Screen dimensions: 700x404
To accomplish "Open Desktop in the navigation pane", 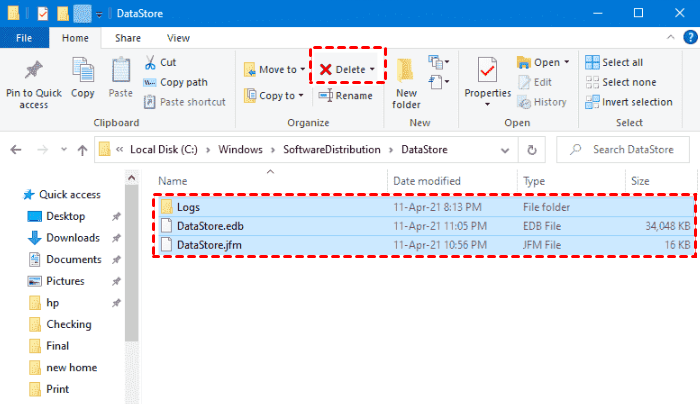I will (x=57, y=216).
